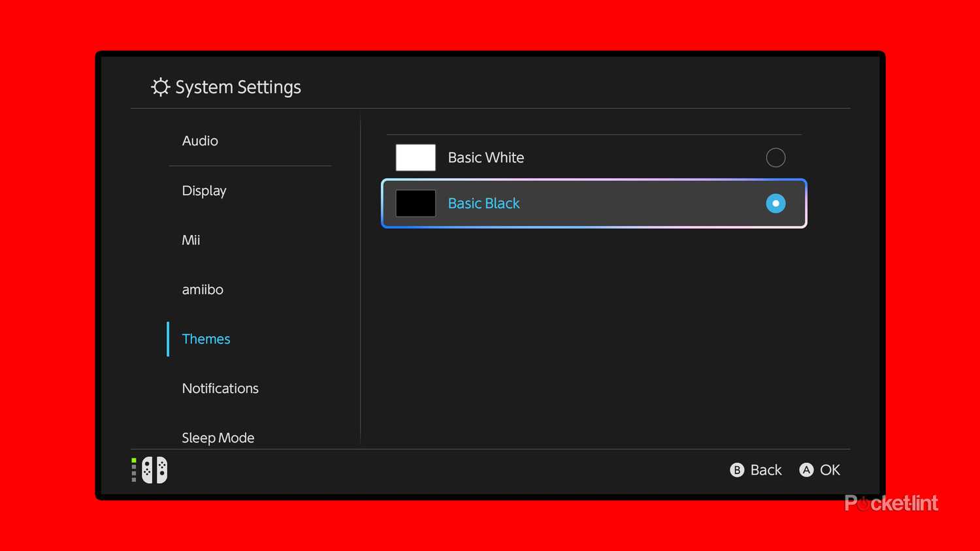This screenshot has height=551, width=980.
Task: Click the B button icon next to Back
Action: point(737,469)
